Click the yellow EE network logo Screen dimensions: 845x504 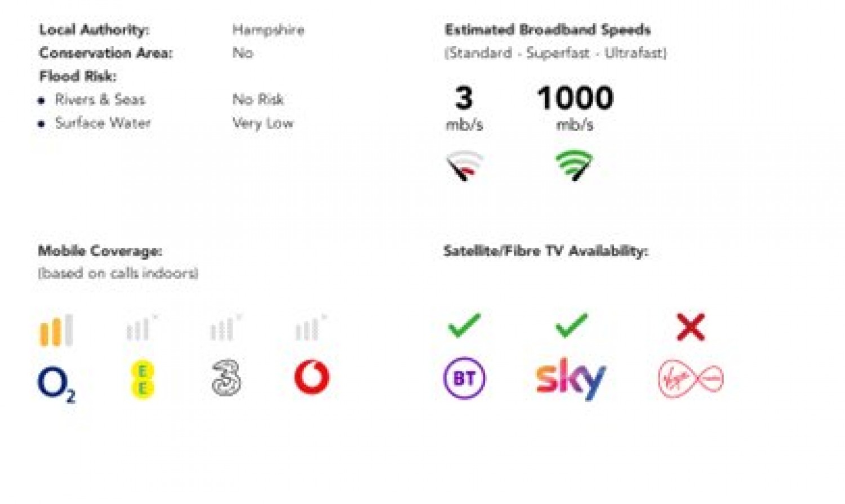(143, 380)
